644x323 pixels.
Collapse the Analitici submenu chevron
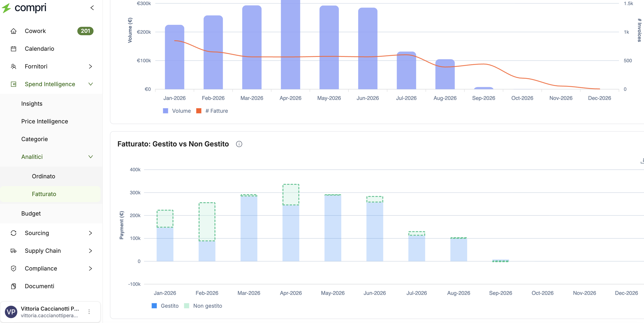pos(90,157)
